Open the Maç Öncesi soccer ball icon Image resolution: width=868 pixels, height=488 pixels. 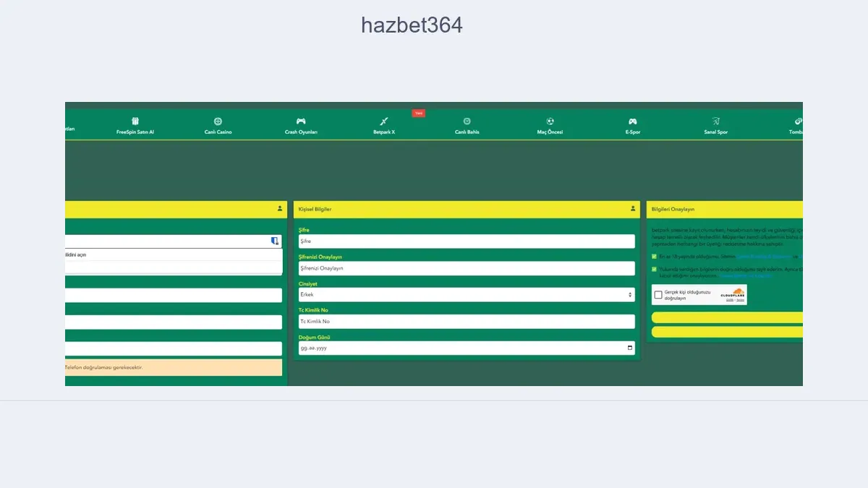pyautogui.click(x=550, y=121)
